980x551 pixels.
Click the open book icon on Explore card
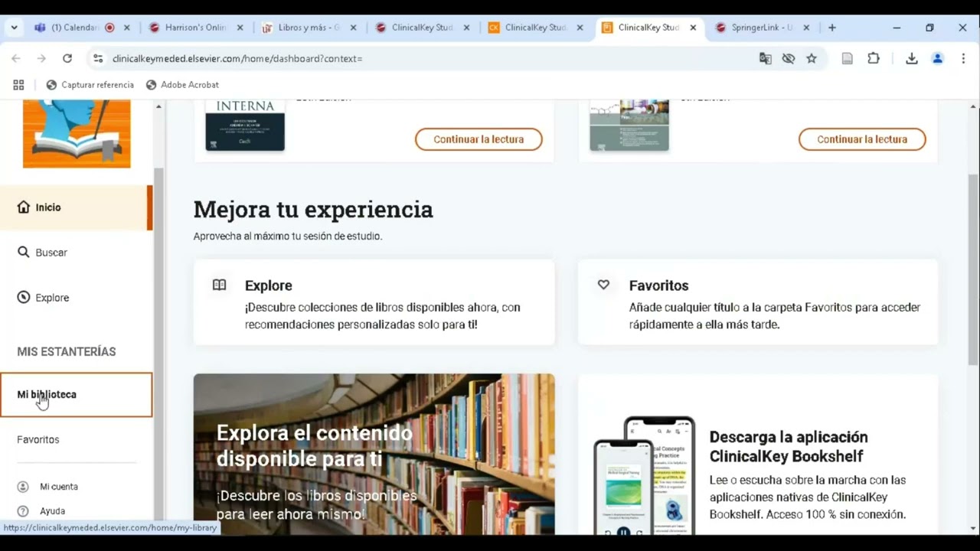pyautogui.click(x=220, y=285)
